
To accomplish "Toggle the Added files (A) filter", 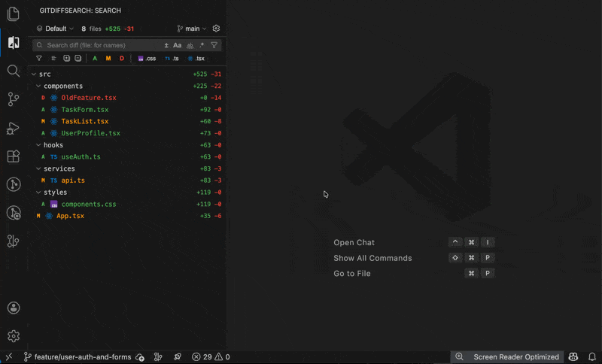I will tap(95, 58).
